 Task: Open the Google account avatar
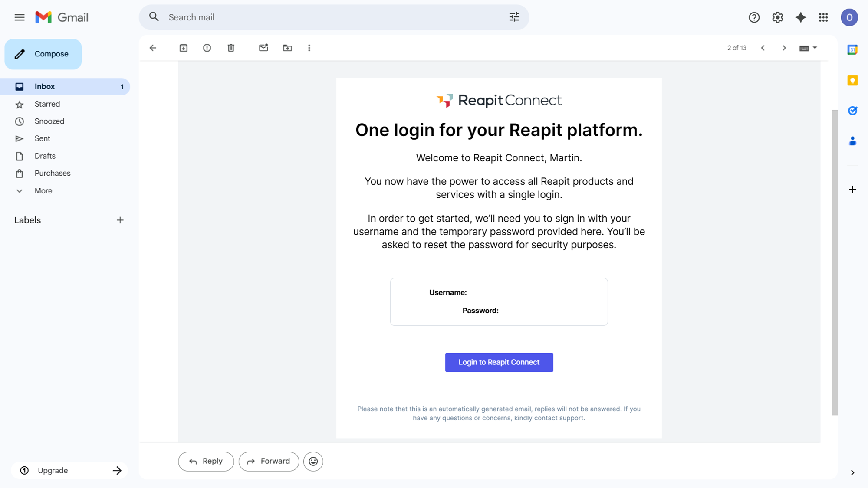pyautogui.click(x=849, y=17)
